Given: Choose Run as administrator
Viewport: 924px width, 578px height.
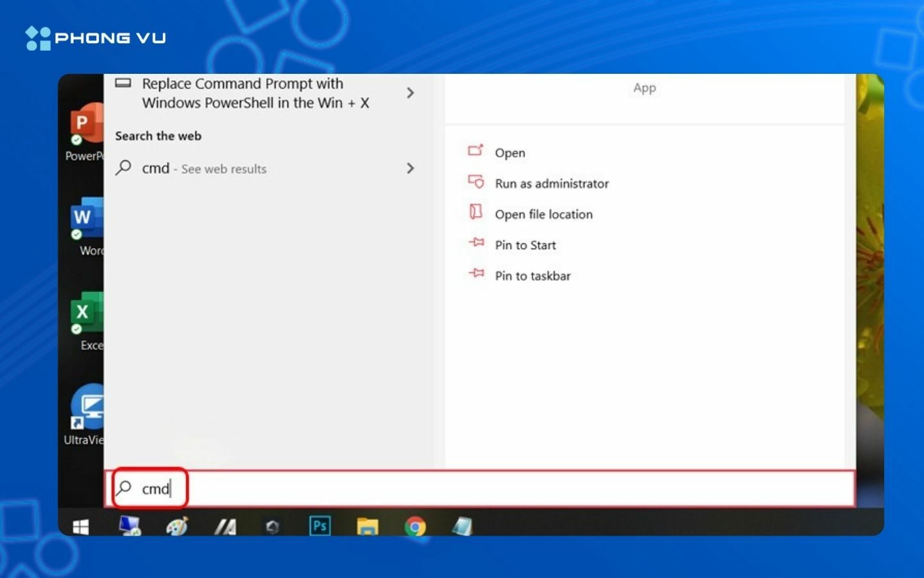Looking at the screenshot, I should click(552, 184).
